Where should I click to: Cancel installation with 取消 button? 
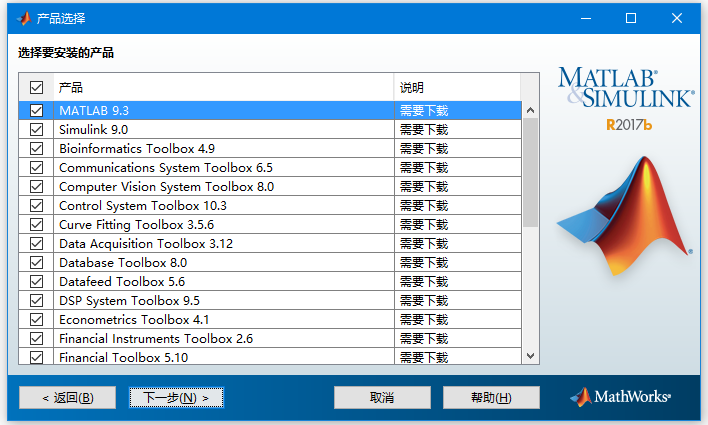381,398
